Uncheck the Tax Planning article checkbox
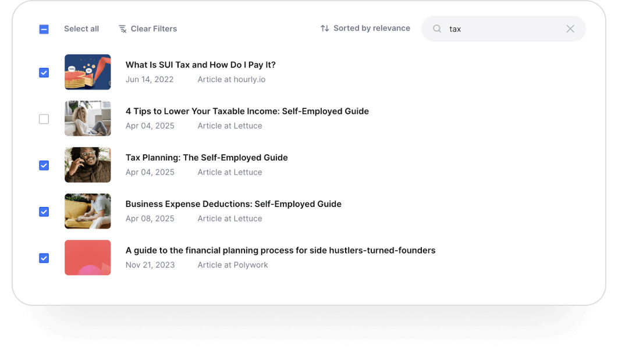 (44, 166)
